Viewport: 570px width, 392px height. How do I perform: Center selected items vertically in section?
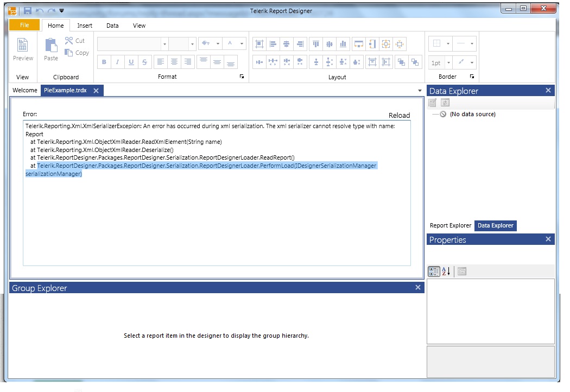click(385, 62)
